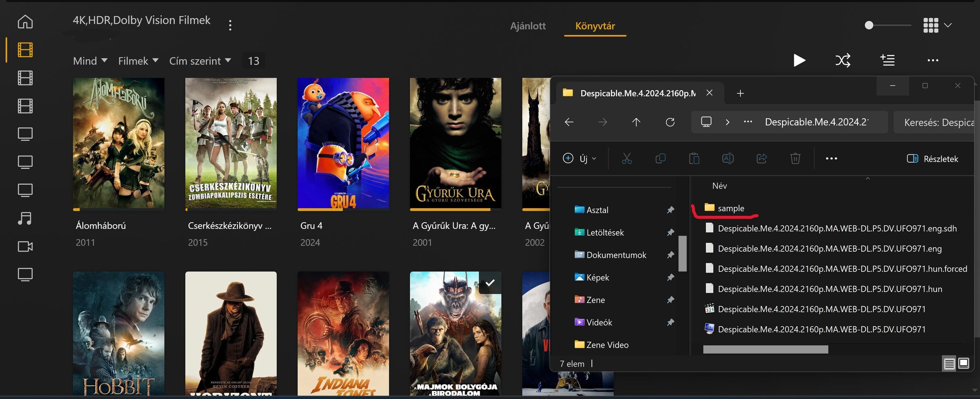Go to the Plex home icon in sidebar
This screenshot has height=399, width=980.
[x=25, y=21]
